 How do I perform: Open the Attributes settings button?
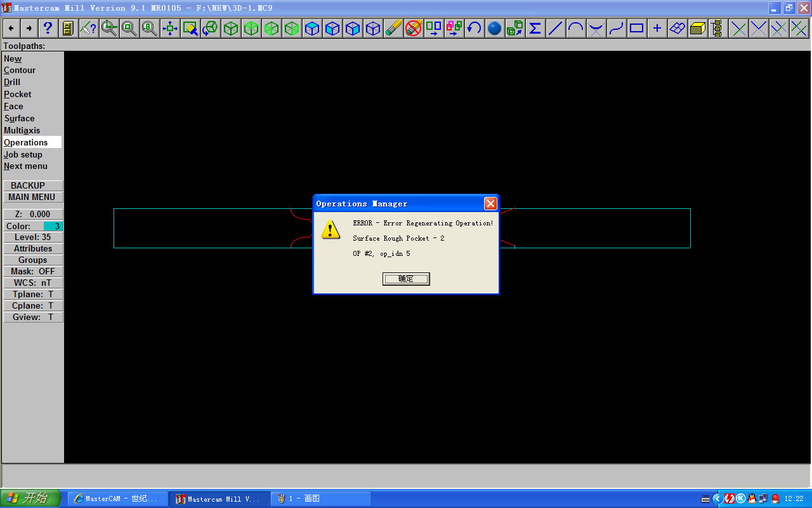coord(33,248)
